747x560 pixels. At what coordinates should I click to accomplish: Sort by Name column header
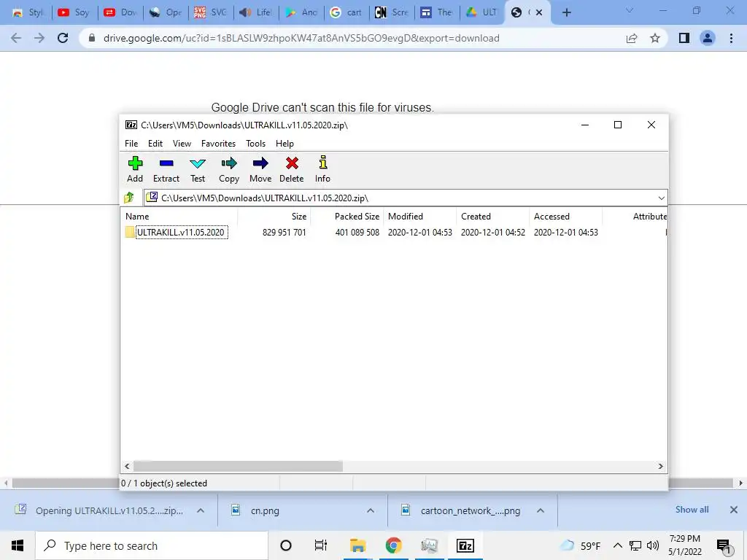point(180,216)
